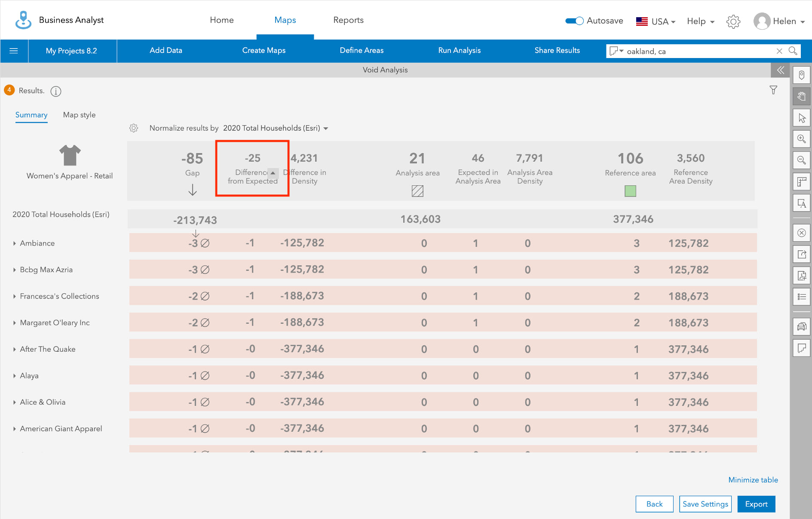This screenshot has height=519, width=812.
Task: Expand the Alice & Olivia row
Action: (x=15, y=402)
